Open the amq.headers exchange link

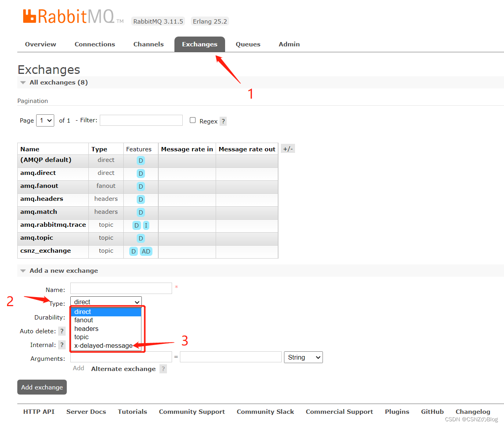[x=42, y=199]
